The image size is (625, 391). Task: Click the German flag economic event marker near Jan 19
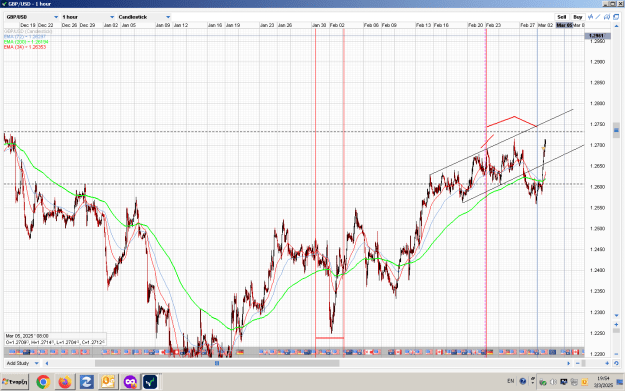tap(240, 352)
